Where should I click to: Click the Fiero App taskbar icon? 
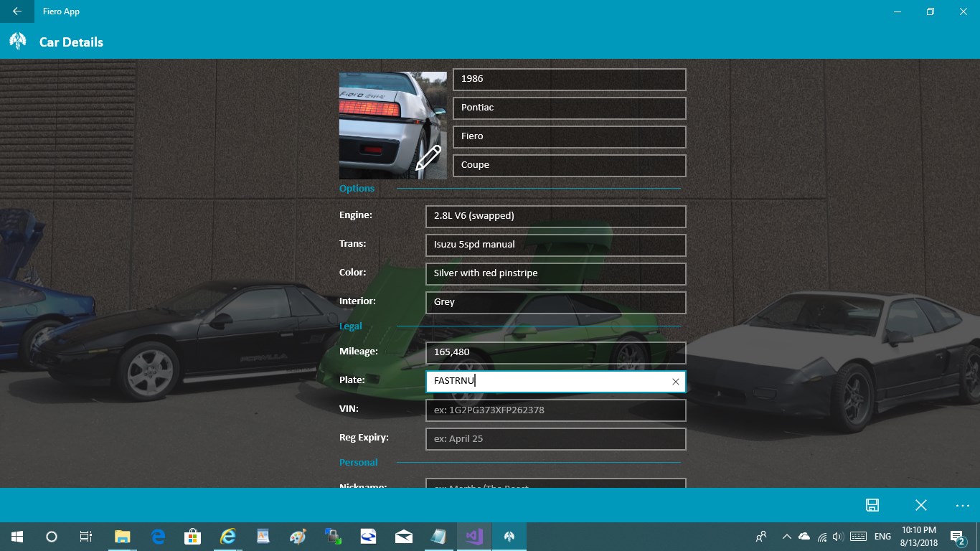(509, 537)
